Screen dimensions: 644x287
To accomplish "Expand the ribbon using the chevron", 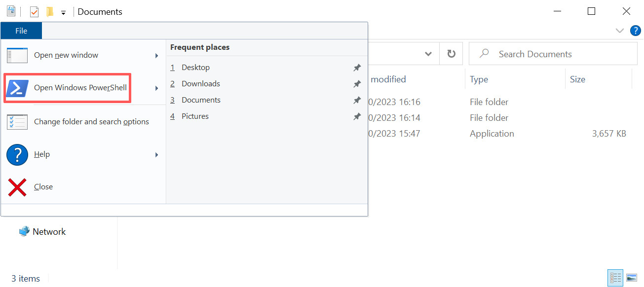I will click(620, 31).
